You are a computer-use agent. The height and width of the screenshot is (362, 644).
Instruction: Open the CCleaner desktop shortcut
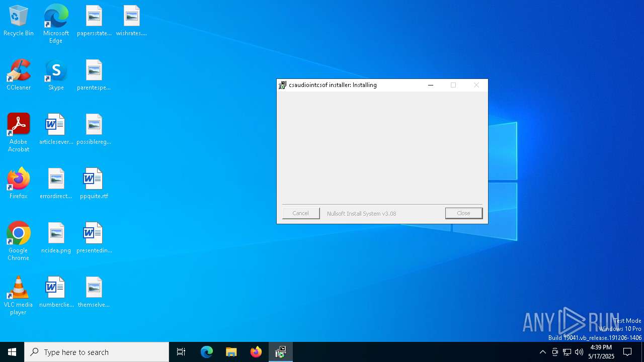coord(19,75)
